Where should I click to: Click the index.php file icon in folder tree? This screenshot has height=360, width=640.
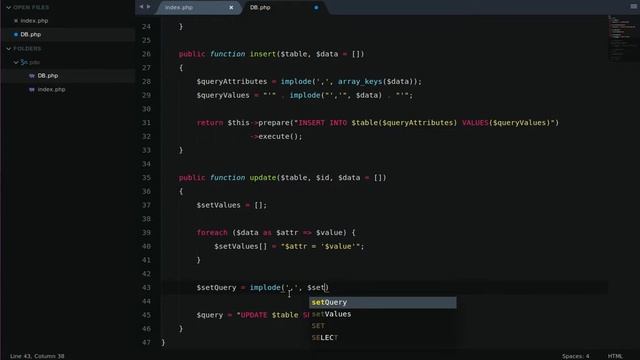[x=32, y=89]
